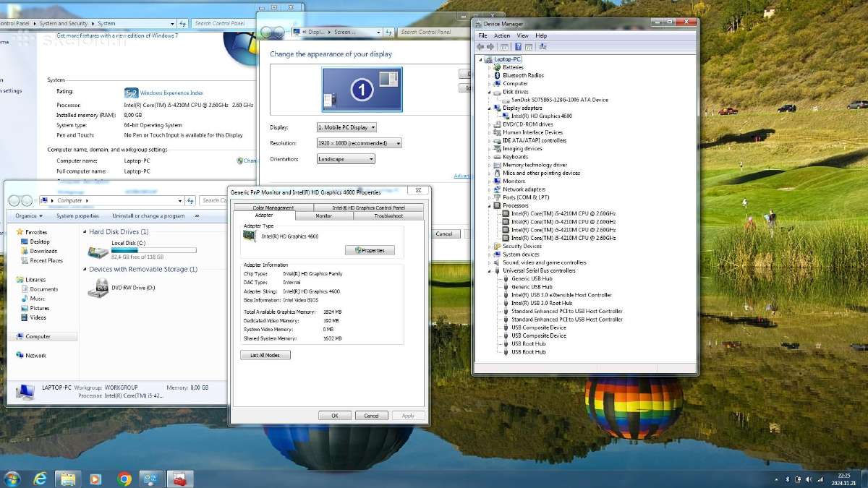
Task: Click the Forward arrow in Device Manager toolbar
Action: click(x=490, y=46)
